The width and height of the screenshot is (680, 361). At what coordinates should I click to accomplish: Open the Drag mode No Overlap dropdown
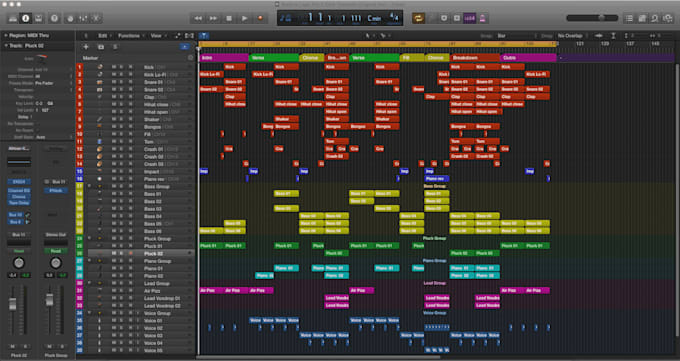click(573, 36)
